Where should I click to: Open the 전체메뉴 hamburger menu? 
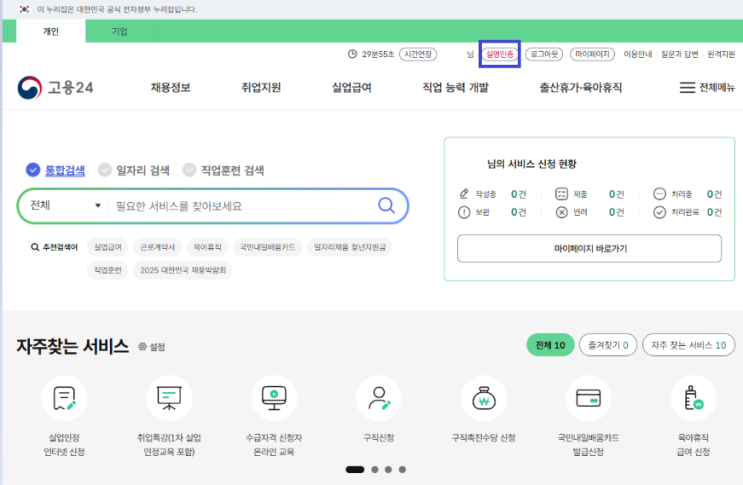(x=706, y=88)
